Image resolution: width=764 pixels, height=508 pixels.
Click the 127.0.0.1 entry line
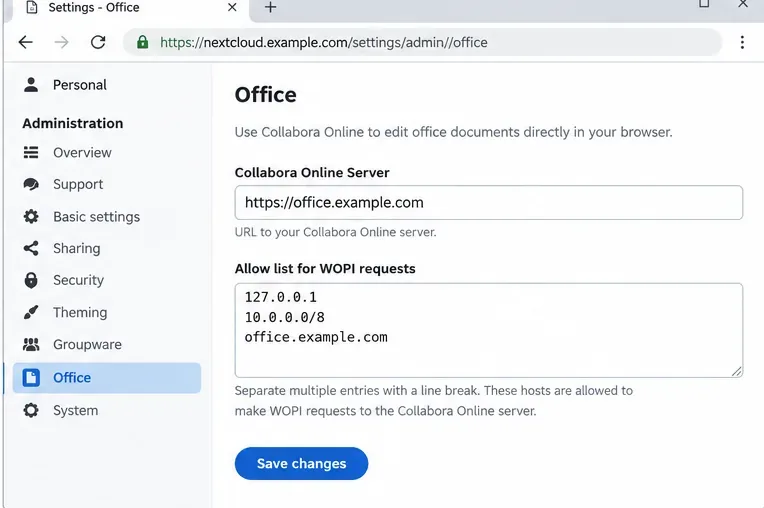280,297
